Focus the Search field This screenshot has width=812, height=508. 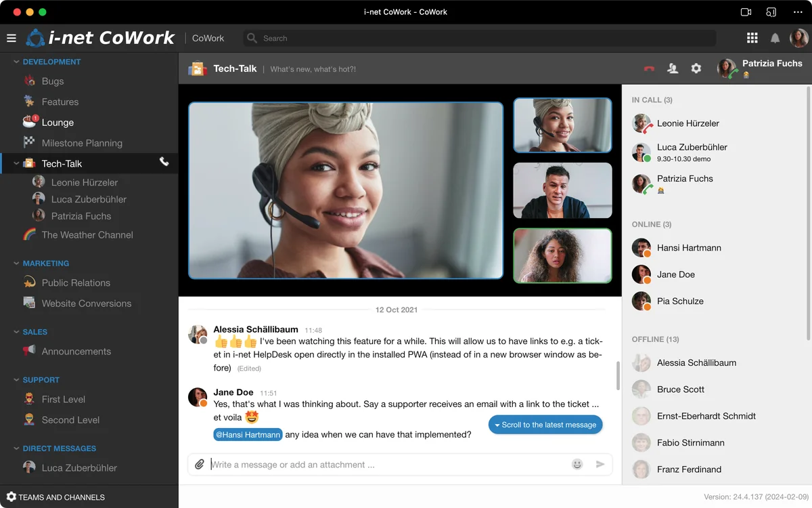pyautogui.click(x=480, y=39)
